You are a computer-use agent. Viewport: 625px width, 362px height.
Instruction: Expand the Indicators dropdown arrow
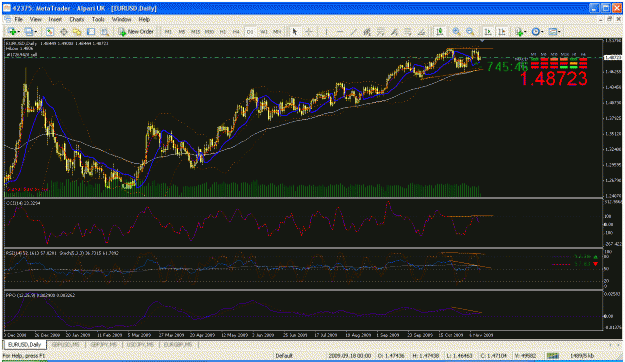click(525, 32)
